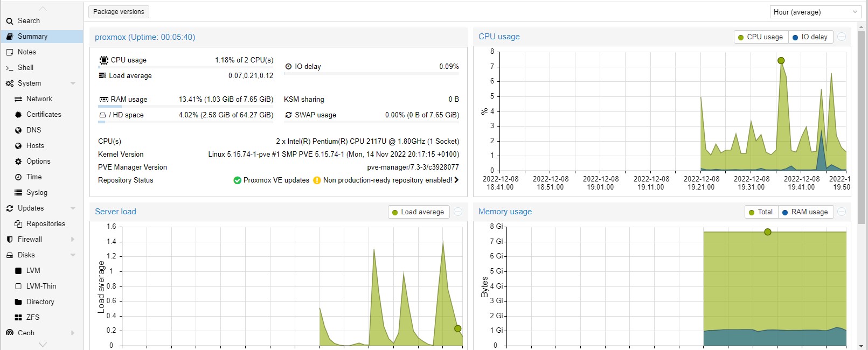Image resolution: width=868 pixels, height=350 pixels.
Task: Click the Server load chart undo-zoom button
Action: pyautogui.click(x=458, y=212)
